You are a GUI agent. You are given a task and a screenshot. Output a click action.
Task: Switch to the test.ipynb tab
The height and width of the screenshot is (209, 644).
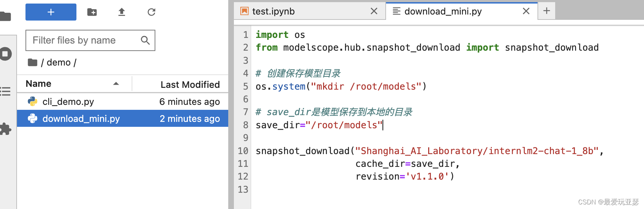coord(310,11)
